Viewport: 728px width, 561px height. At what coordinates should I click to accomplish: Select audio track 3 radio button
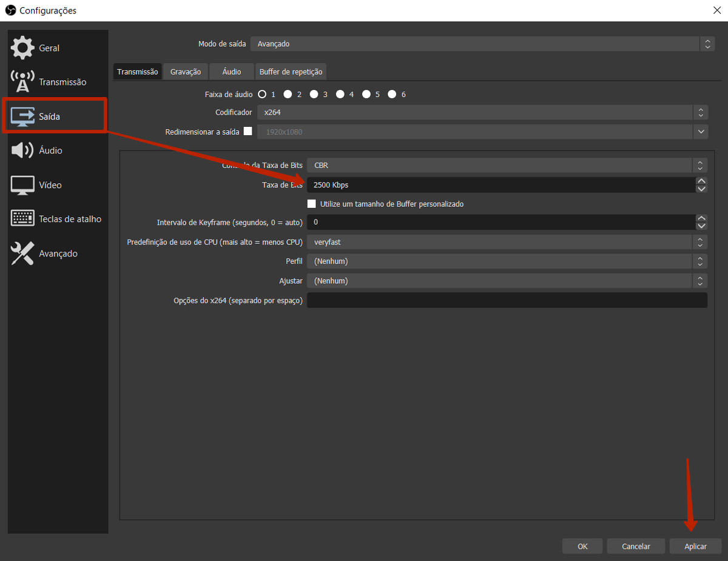314,94
